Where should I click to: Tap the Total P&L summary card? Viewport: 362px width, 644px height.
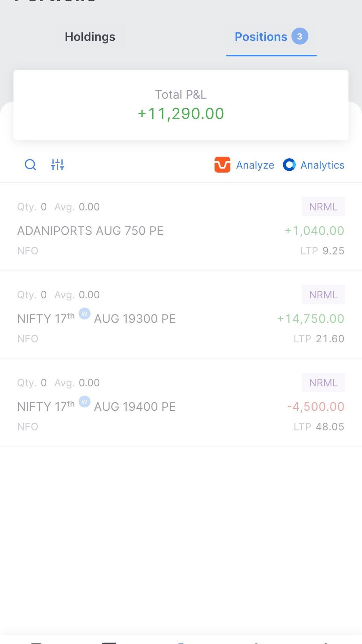click(181, 105)
